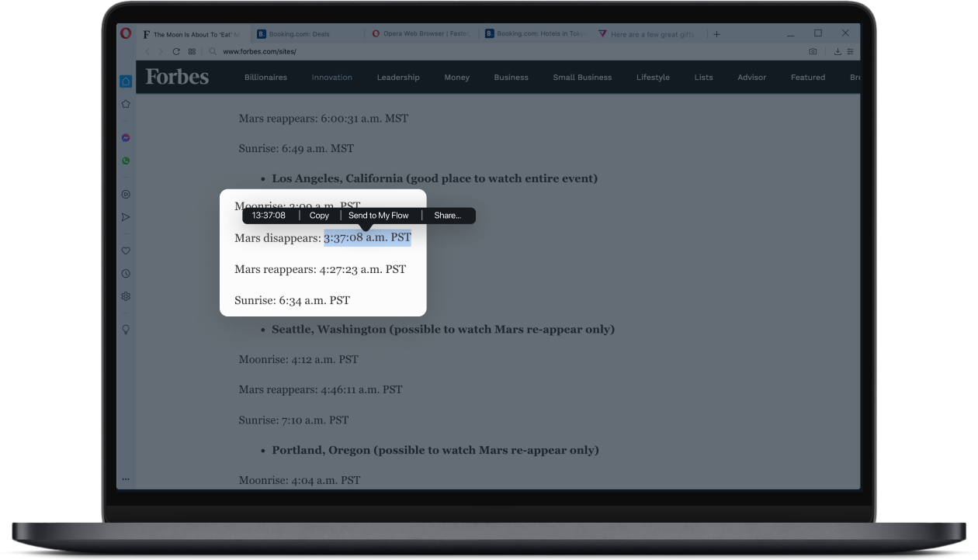Open Messenger in the Opera sidebar
The height and width of the screenshot is (560, 978).
pos(126,138)
